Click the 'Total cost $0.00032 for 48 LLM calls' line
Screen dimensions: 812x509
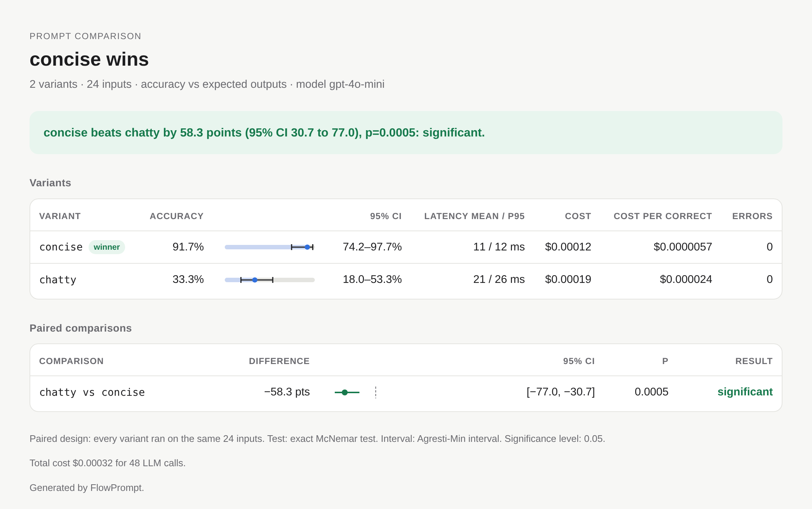click(107, 463)
